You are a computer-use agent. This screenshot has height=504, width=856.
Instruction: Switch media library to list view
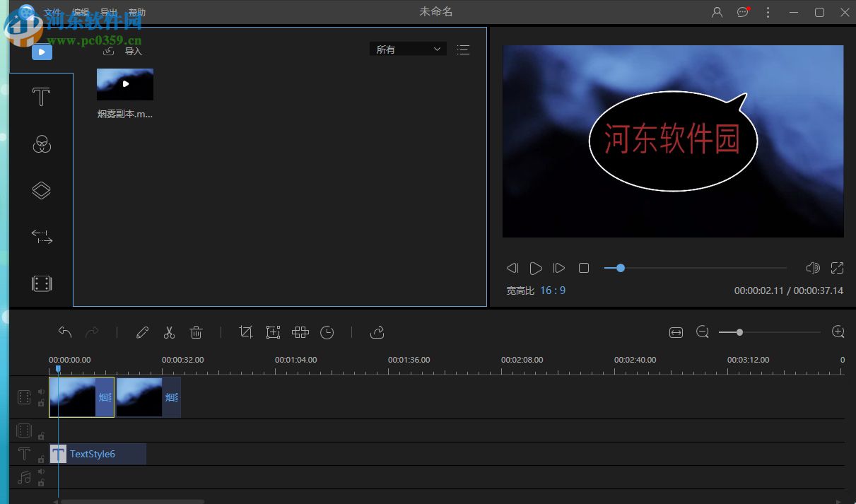(x=463, y=49)
